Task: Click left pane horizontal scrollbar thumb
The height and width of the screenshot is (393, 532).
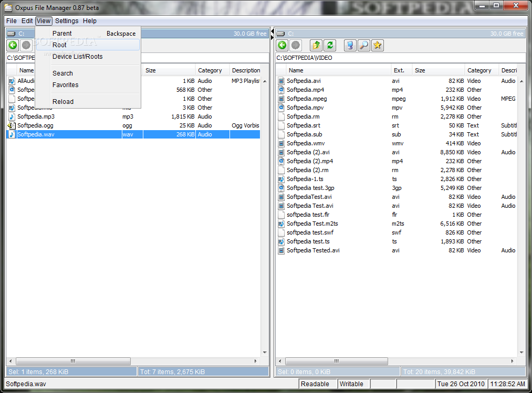Action: point(73,361)
